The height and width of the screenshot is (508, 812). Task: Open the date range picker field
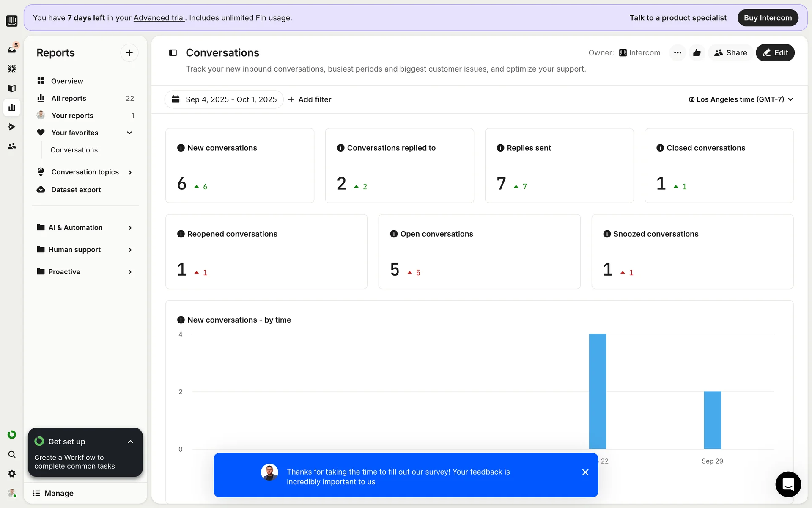point(224,99)
